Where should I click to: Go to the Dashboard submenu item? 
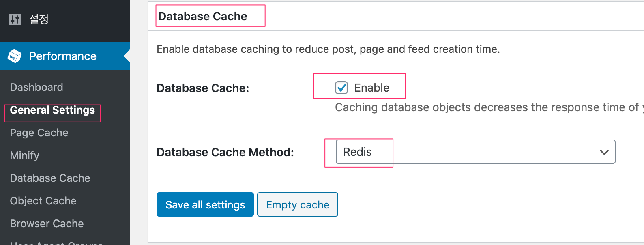pos(36,87)
